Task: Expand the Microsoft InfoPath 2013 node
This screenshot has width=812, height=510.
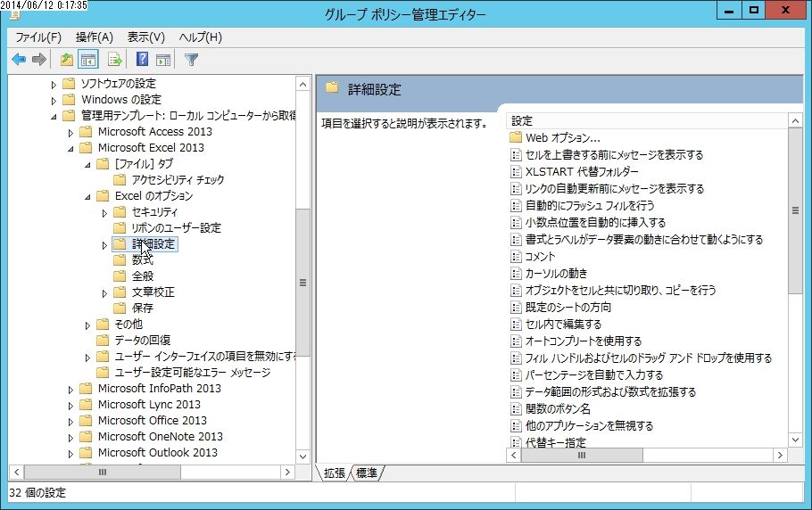Action: [x=70, y=389]
